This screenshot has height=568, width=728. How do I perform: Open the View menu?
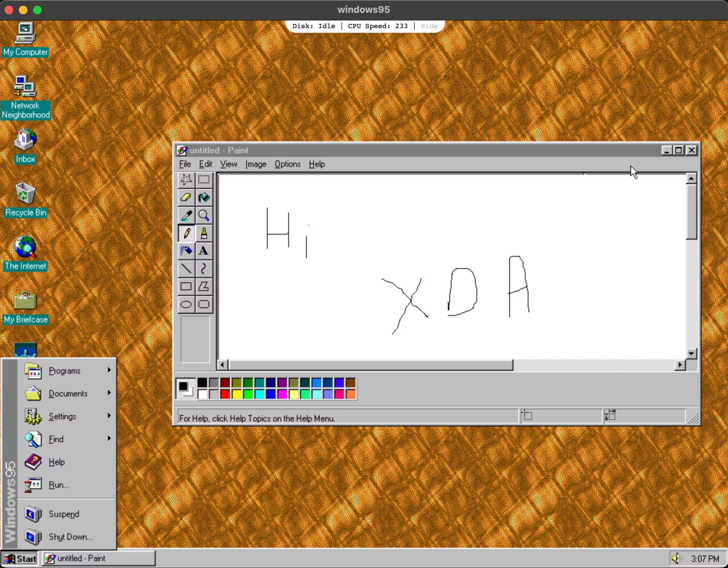[x=229, y=164]
